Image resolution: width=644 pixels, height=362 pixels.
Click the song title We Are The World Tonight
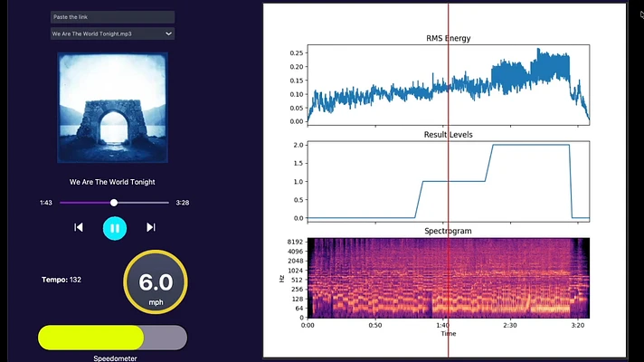[x=112, y=182]
